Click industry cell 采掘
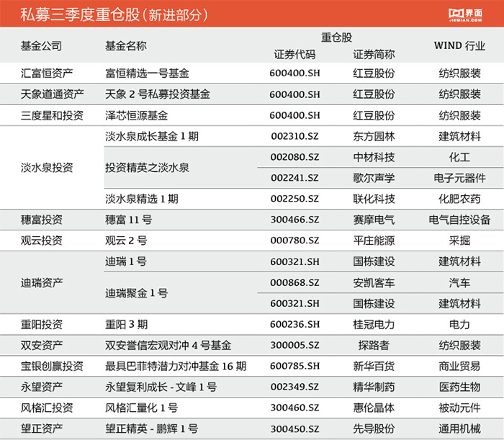The height and width of the screenshot is (440, 504). click(x=459, y=241)
